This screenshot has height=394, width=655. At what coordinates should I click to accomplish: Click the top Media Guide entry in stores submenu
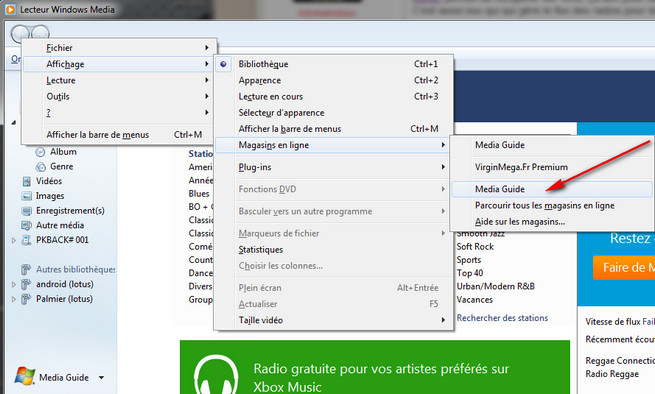551,145
